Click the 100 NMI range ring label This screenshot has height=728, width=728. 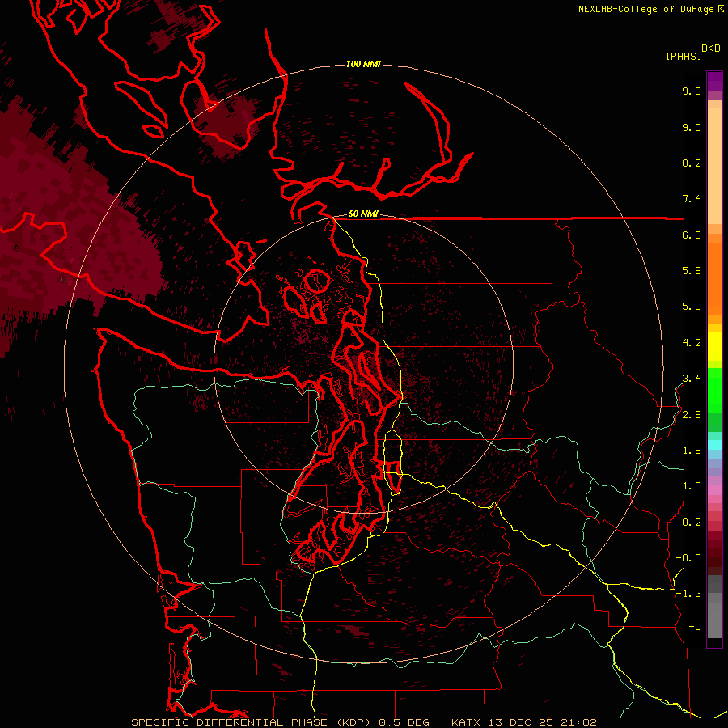(363, 64)
